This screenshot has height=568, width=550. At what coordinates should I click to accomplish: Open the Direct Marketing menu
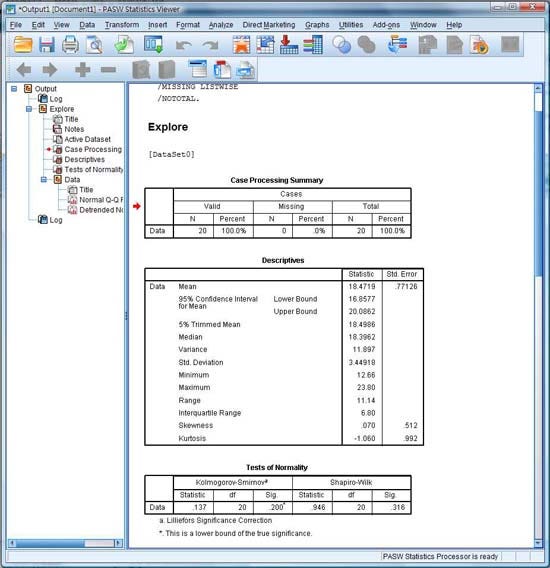pos(269,25)
